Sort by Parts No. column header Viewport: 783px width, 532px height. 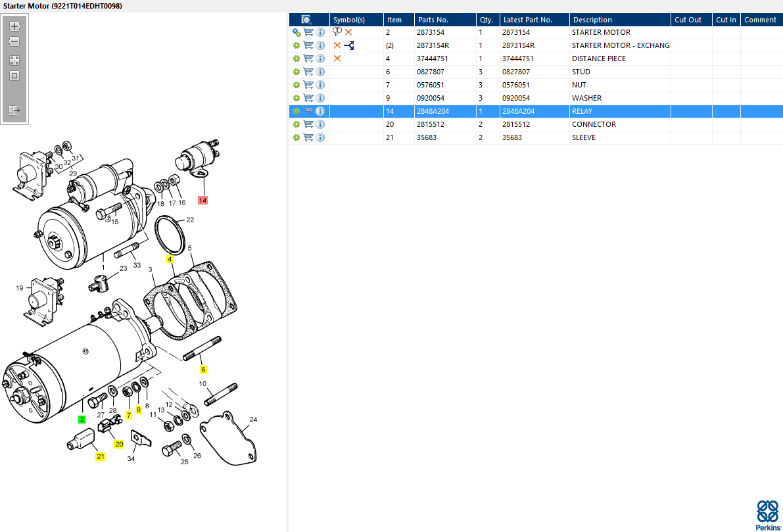[x=446, y=20]
